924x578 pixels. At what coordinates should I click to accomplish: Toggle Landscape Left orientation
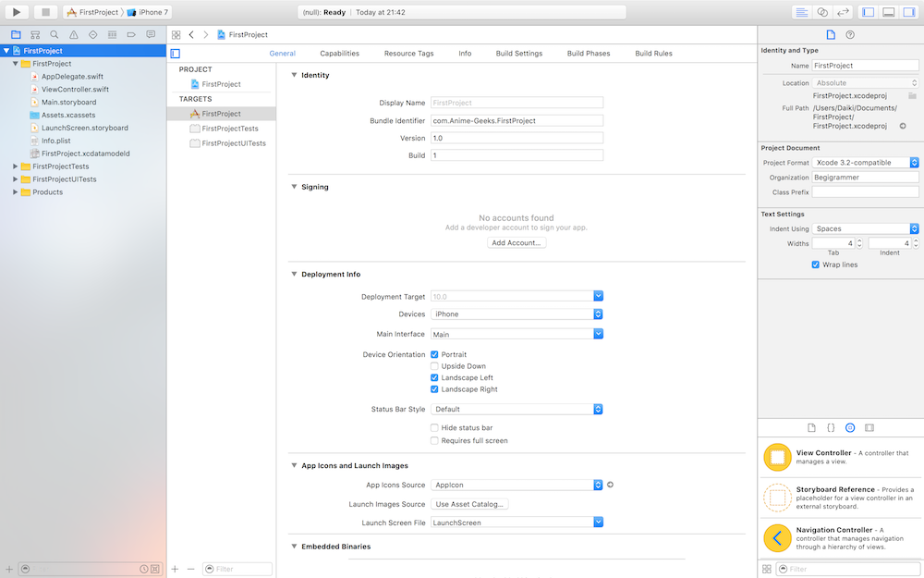(x=434, y=377)
